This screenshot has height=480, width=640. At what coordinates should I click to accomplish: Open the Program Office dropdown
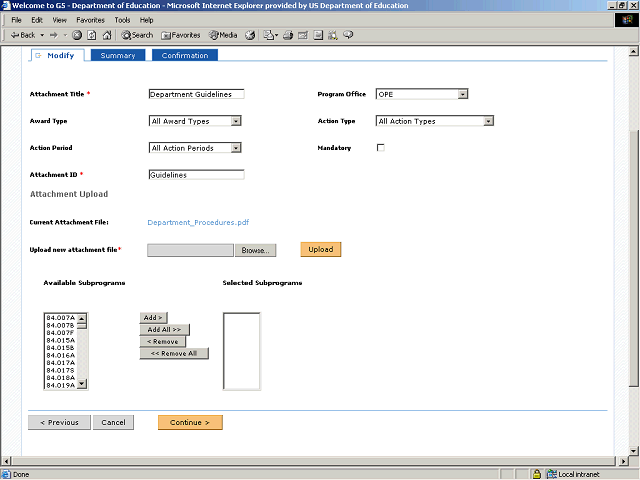(x=422, y=94)
